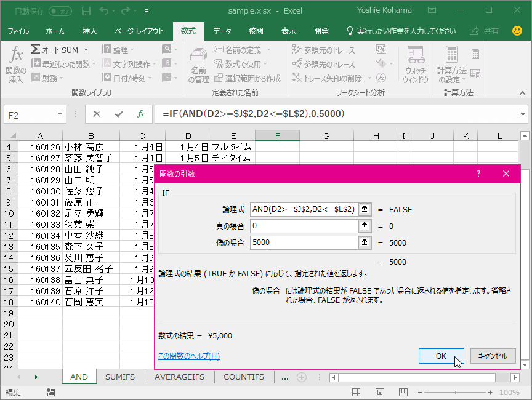Open Text functions (文字列操作) menu
Screen dimensions: 532x400
[x=129, y=64]
